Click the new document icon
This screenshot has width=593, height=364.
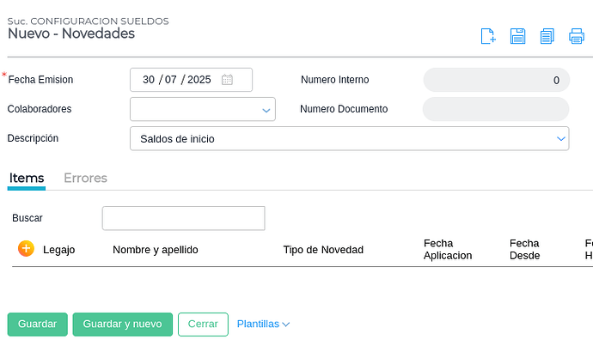(487, 36)
